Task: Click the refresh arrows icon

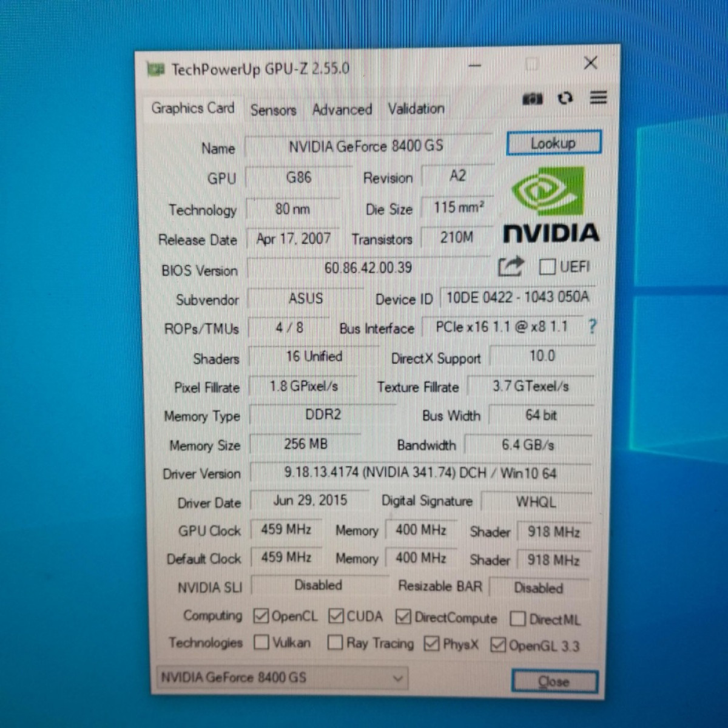Action: pyautogui.click(x=565, y=98)
